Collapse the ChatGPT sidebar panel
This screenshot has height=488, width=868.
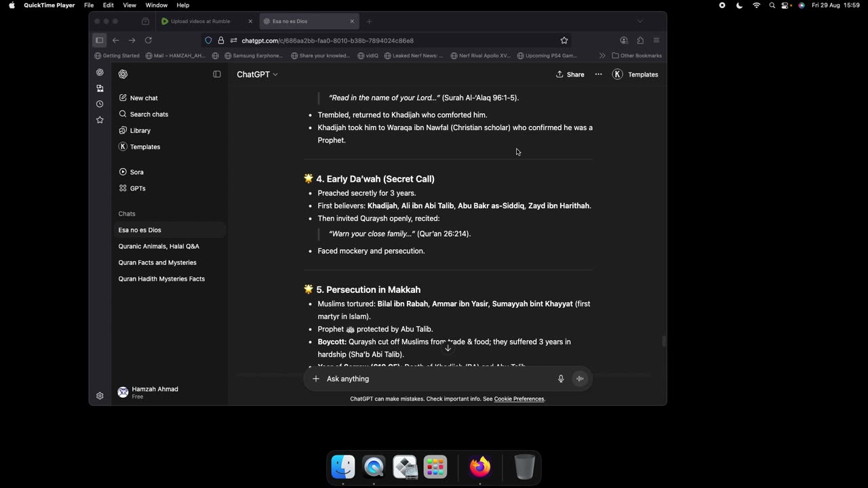pyautogui.click(x=217, y=74)
